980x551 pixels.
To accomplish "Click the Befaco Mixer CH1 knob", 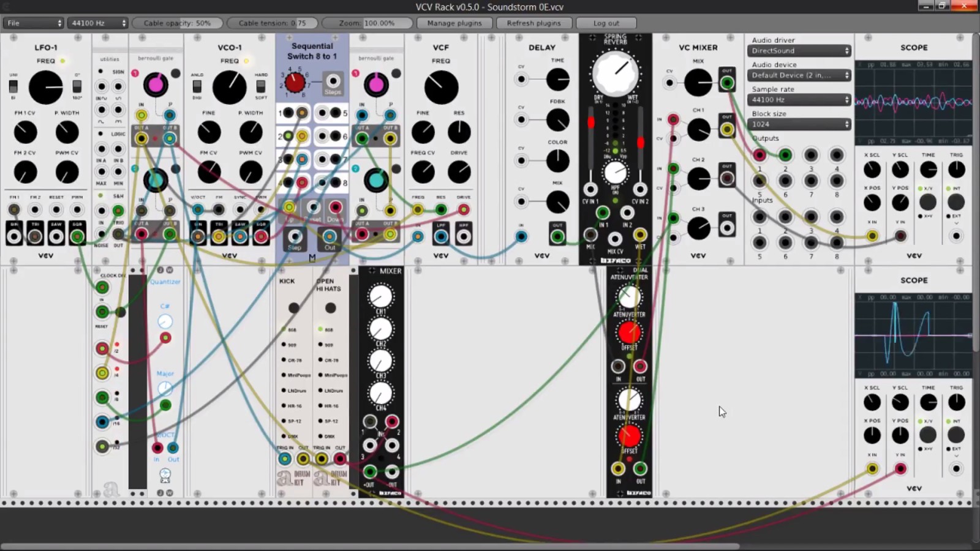I will click(x=380, y=296).
